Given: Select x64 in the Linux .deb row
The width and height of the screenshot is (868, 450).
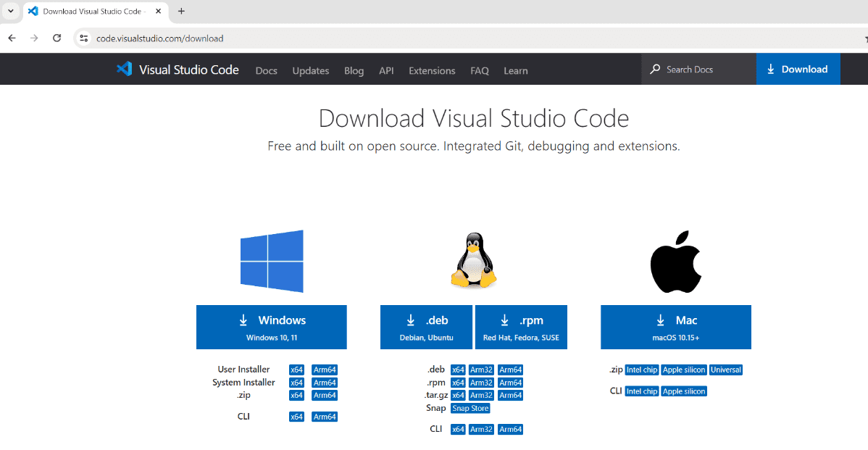Looking at the screenshot, I should tap(458, 370).
